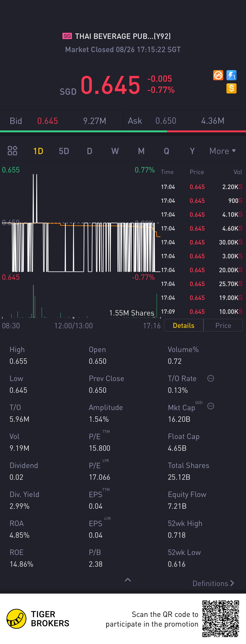Tap the orange no-shorting badge icon
The width and height of the screenshot is (246, 644).
[218, 75]
